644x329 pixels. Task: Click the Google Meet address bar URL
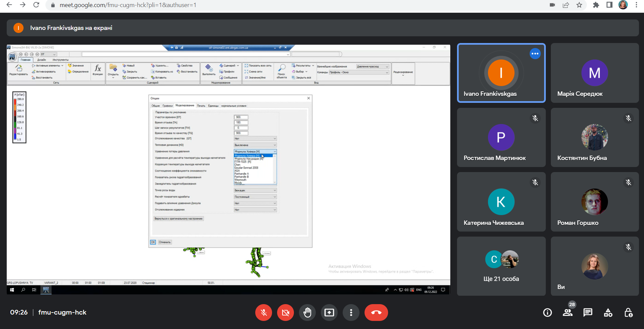[x=128, y=5]
